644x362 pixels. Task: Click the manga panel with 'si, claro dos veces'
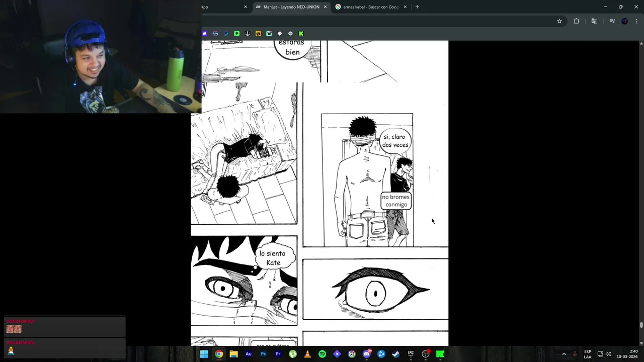[x=375, y=165]
